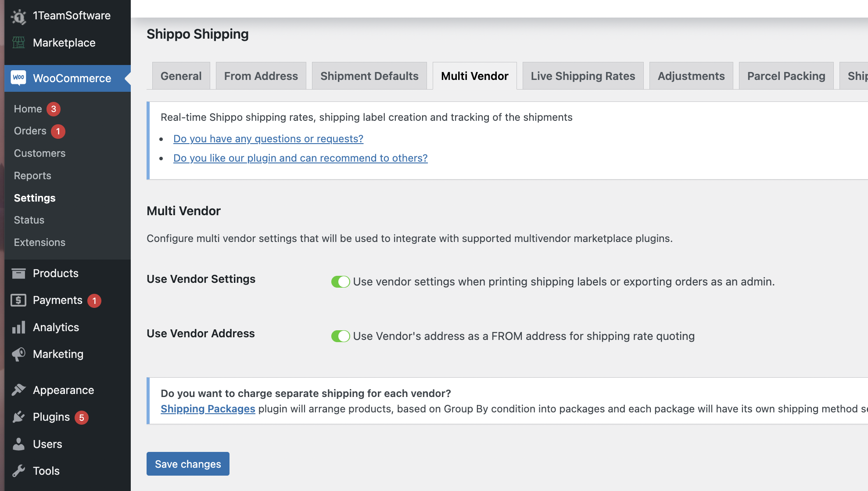Click the questions or requests link

click(x=268, y=138)
